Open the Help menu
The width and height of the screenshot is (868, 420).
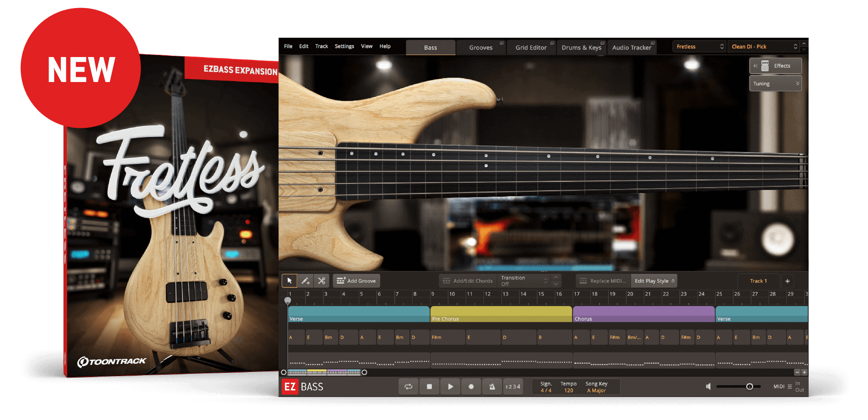pos(385,46)
